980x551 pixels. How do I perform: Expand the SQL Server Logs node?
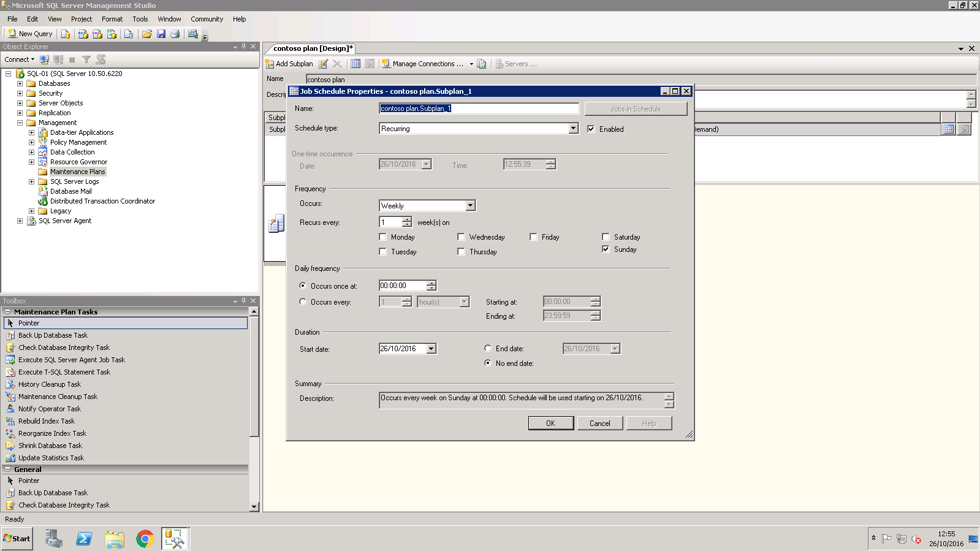click(x=31, y=181)
